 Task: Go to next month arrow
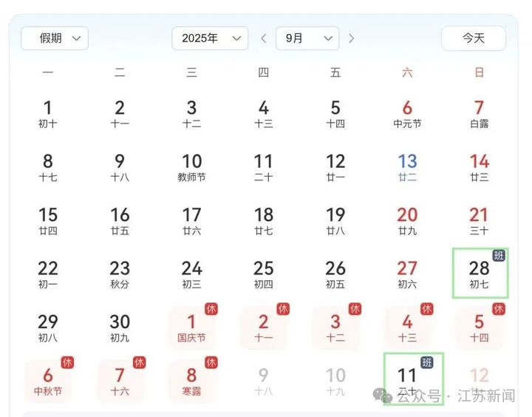click(x=351, y=38)
